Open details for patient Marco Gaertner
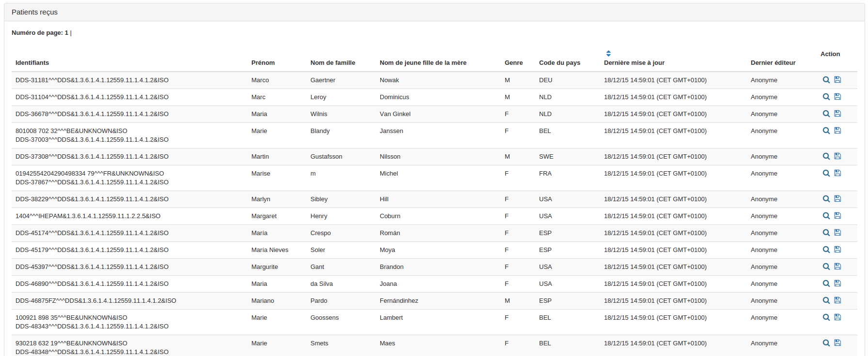Image resolution: width=868 pixels, height=356 pixels. (826, 80)
